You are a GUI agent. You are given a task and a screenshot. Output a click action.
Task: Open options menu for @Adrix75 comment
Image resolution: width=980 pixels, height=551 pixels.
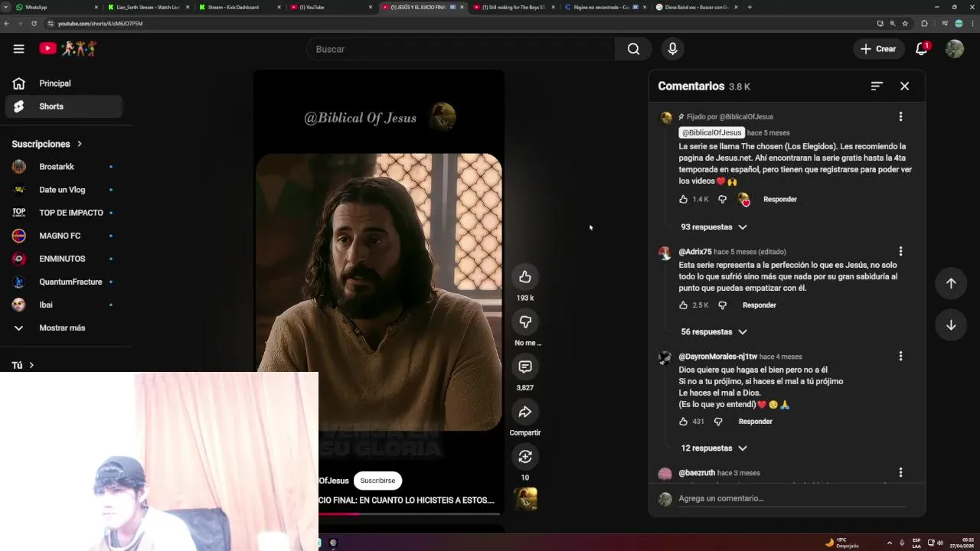(900, 251)
